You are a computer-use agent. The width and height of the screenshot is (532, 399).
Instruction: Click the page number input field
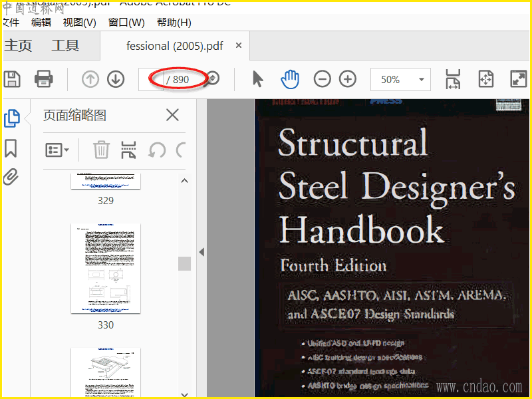(x=151, y=80)
